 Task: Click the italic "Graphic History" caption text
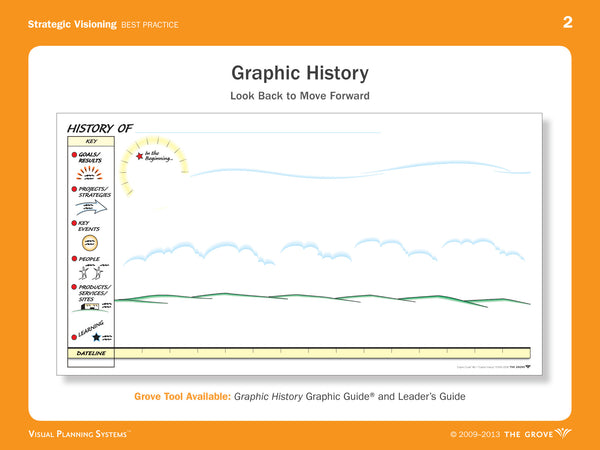[268, 396]
